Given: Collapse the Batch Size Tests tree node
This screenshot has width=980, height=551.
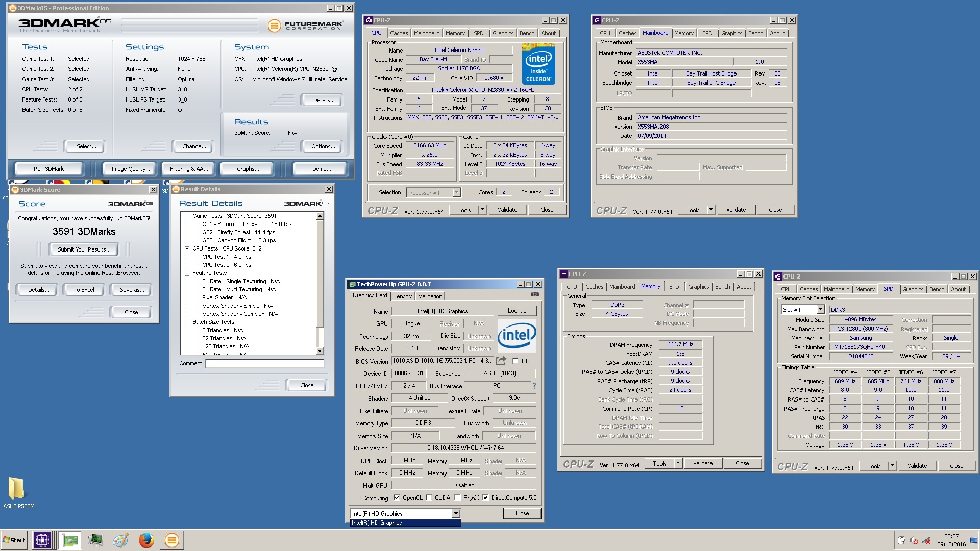Looking at the screenshot, I should coord(187,322).
